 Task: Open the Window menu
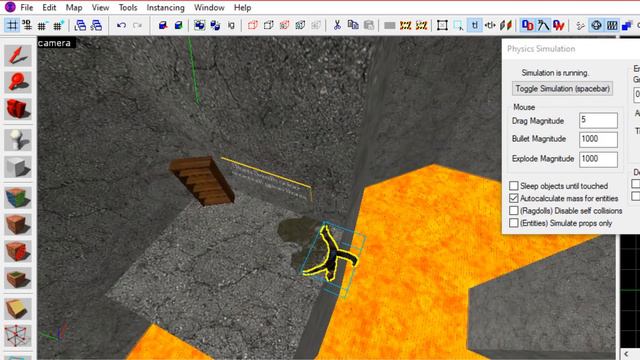point(209,7)
